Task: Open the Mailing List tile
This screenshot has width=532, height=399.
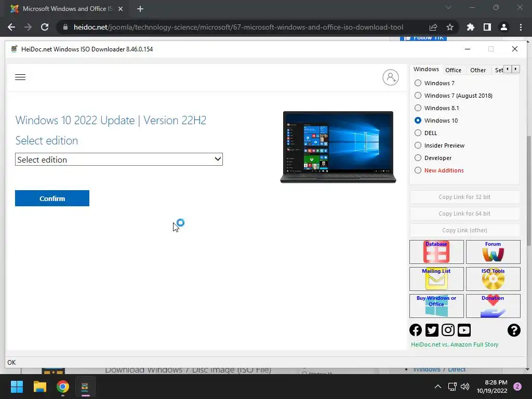Action: point(436,279)
